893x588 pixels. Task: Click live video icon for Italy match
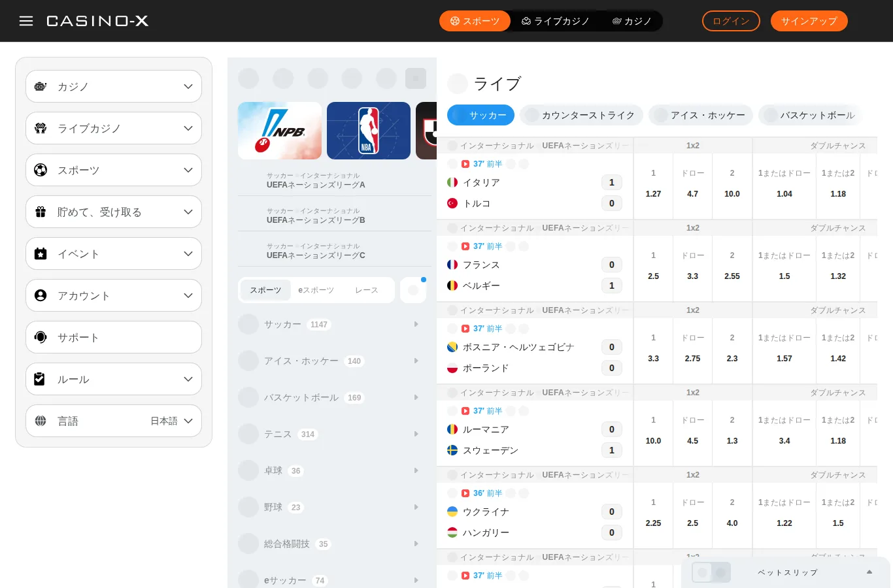point(465,164)
